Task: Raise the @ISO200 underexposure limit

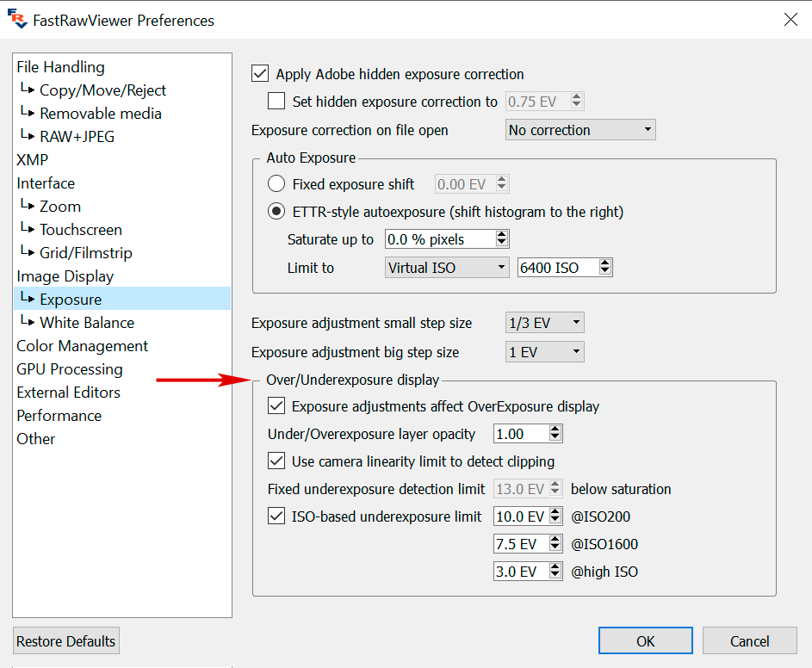Action: [555, 512]
